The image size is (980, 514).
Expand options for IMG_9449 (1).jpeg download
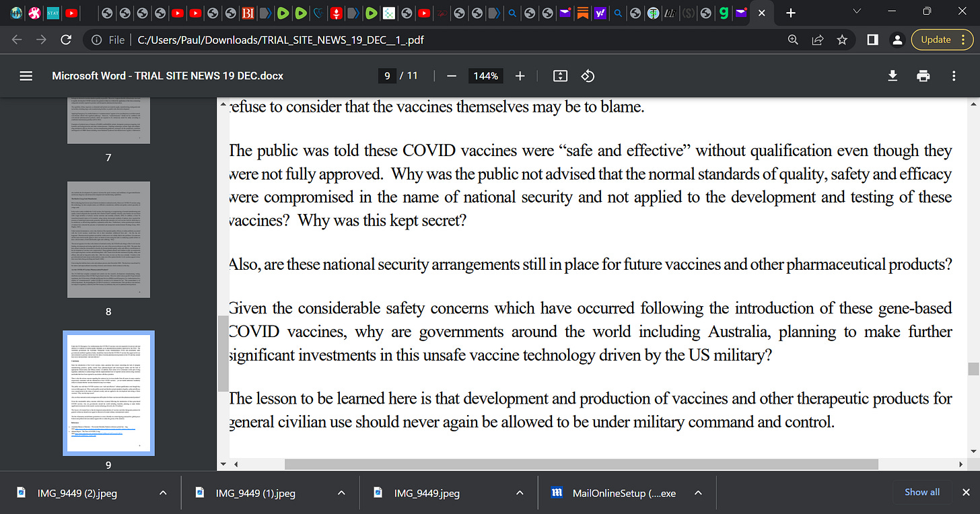[341, 493]
